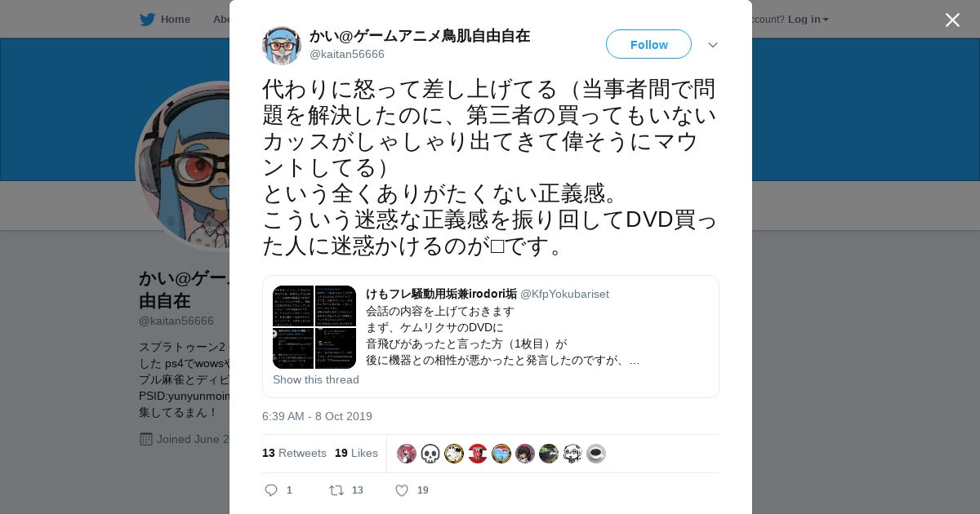Follow the account @kaitan56666
Image resolution: width=980 pixels, height=514 pixels.
click(x=648, y=44)
